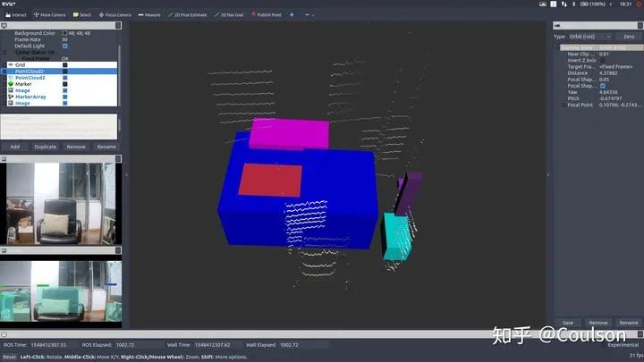Viewport: 644px width, 362px height.
Task: Click the Views panel camera icon
Action: (x=557, y=25)
